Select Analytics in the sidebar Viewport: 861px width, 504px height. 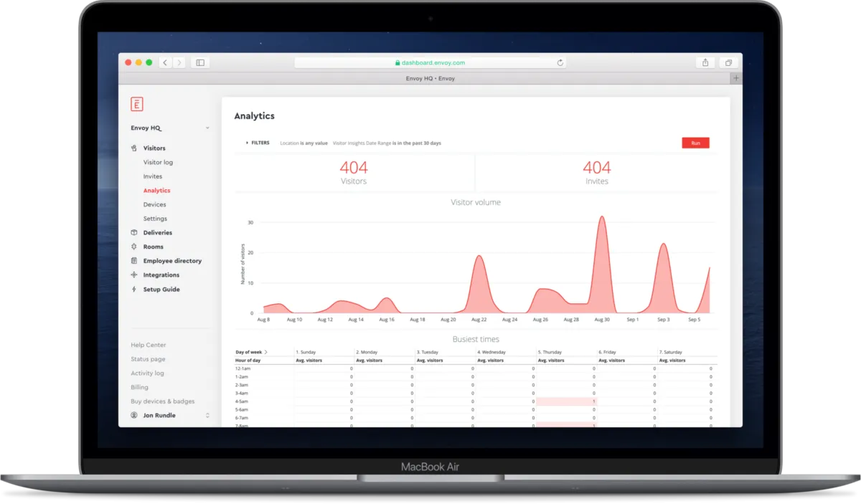tap(156, 191)
